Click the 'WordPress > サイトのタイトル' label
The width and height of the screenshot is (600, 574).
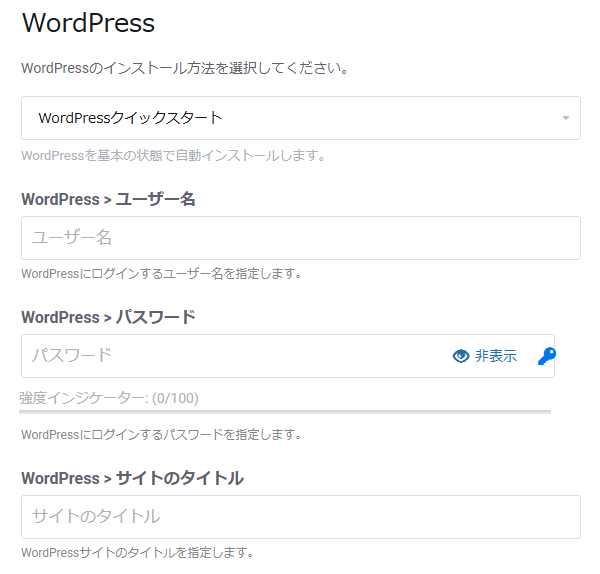(x=132, y=478)
